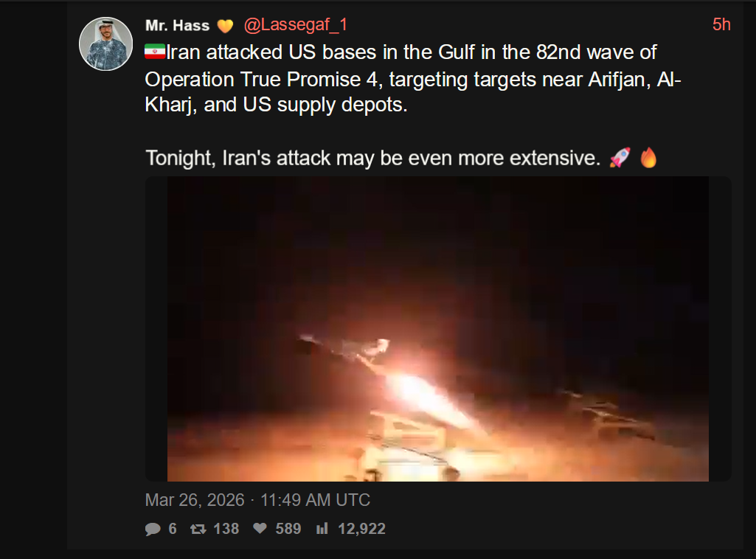Click the views bar chart icon
Viewport: 756px width, 559px height.
click(x=322, y=529)
